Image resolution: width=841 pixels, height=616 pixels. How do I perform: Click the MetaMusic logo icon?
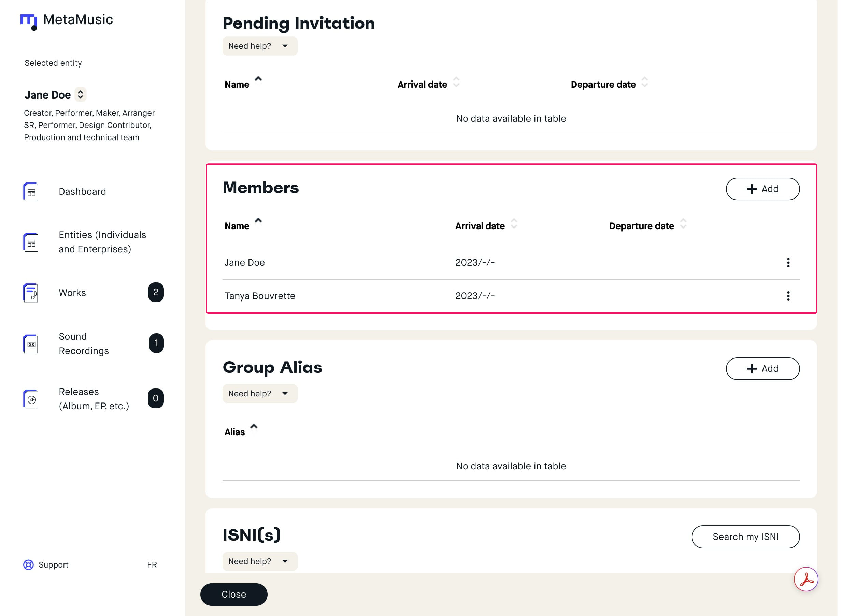coord(29,21)
